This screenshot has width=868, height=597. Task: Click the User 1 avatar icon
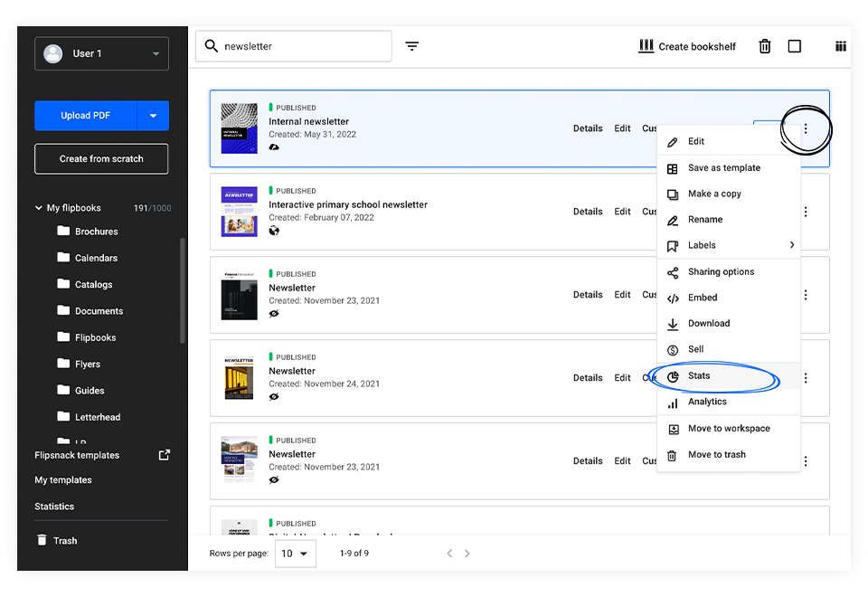(53, 53)
